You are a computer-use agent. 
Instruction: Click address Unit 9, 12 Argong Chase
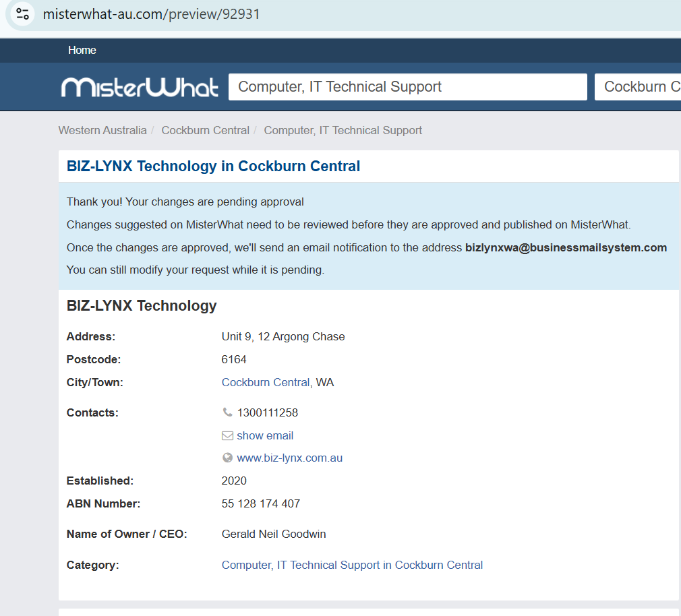click(x=283, y=336)
